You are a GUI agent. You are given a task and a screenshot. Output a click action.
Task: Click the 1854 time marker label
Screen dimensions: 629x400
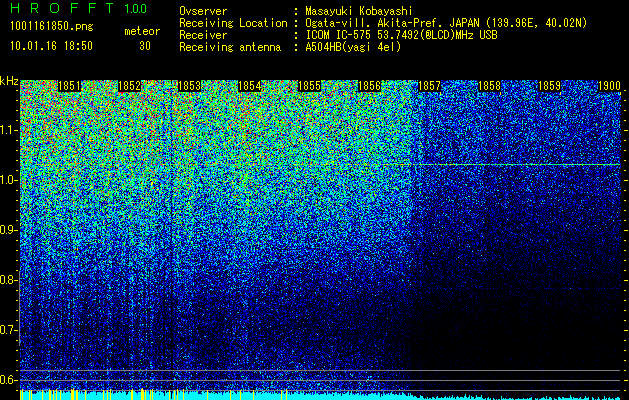click(250, 86)
